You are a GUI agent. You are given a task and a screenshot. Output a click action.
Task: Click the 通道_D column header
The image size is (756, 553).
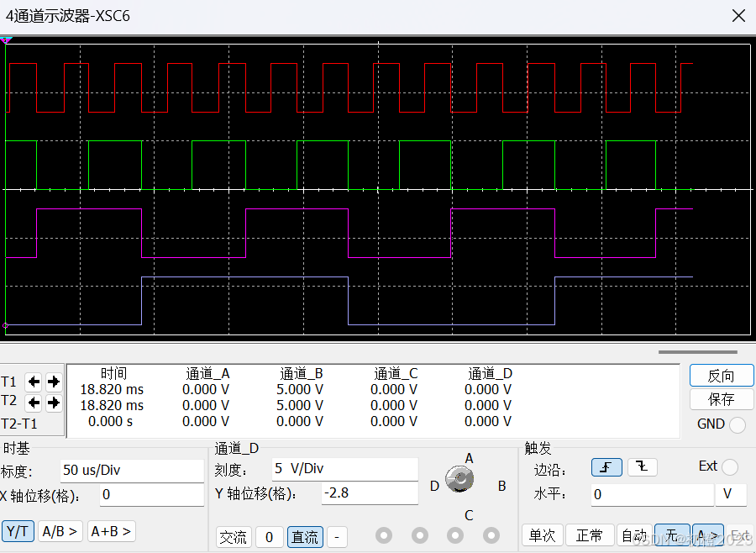(490, 373)
